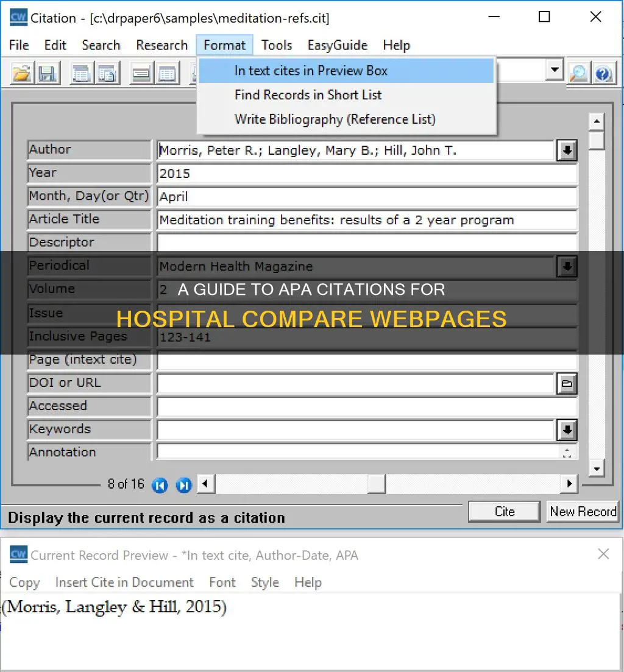Open the File menu
This screenshot has width=624, height=672.
[19, 45]
